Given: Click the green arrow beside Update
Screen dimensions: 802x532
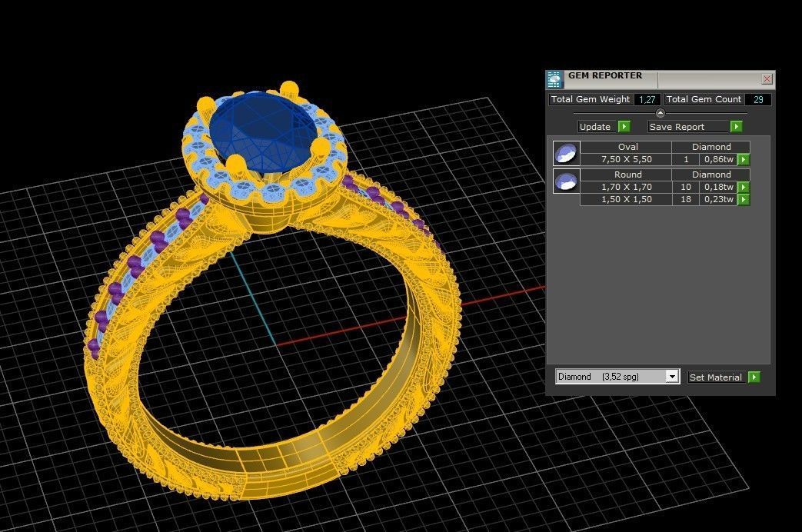Looking at the screenshot, I should tap(624, 126).
